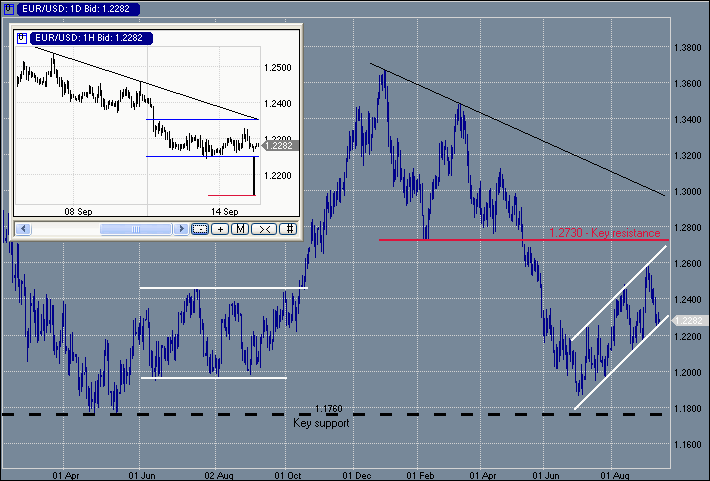Viewport: 710px width, 481px height.
Task: Click the crossed-arrows compress button
Action: pos(264,229)
